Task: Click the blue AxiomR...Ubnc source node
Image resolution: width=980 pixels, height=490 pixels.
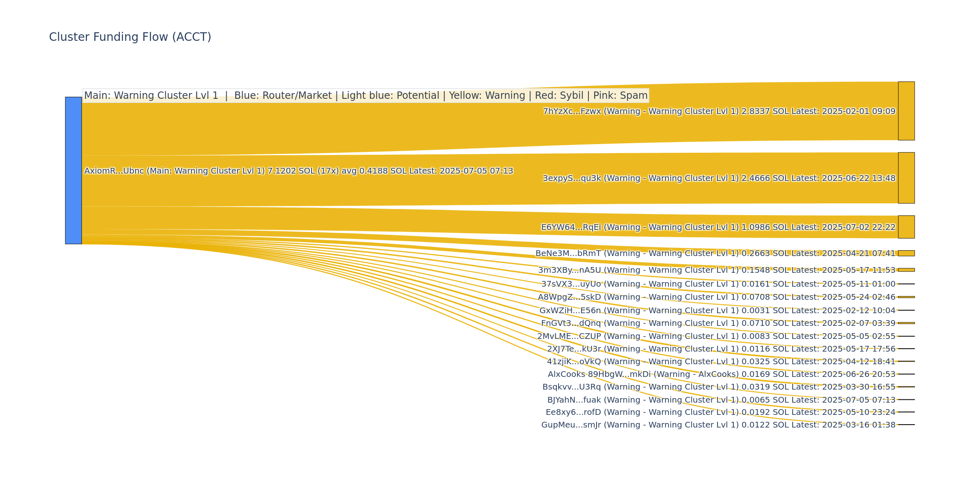Action: [73, 170]
